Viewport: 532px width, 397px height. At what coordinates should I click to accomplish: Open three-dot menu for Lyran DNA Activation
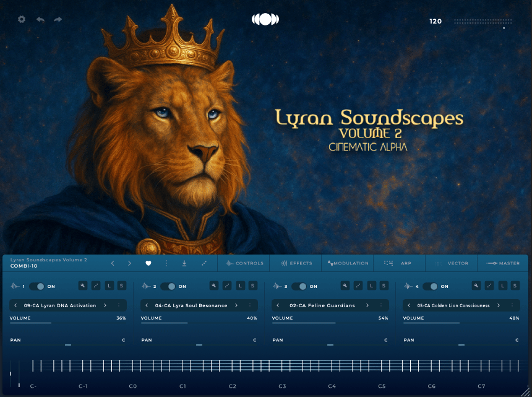point(119,305)
